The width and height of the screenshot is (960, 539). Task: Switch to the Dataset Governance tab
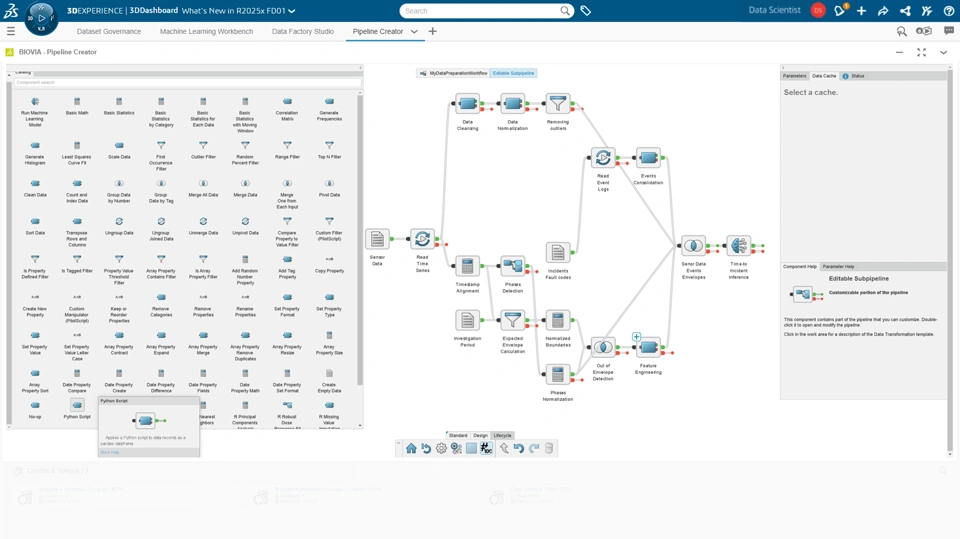pos(109,31)
